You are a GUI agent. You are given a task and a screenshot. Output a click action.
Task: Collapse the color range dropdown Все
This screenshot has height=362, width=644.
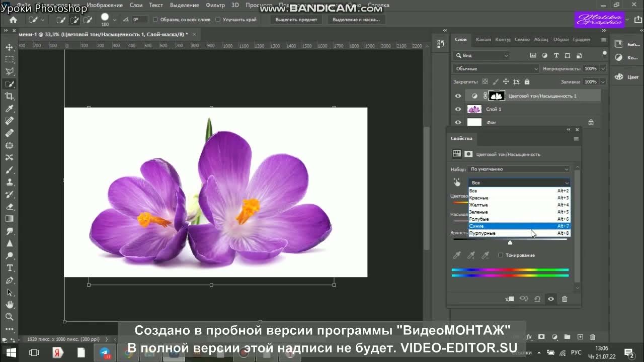tap(519, 183)
